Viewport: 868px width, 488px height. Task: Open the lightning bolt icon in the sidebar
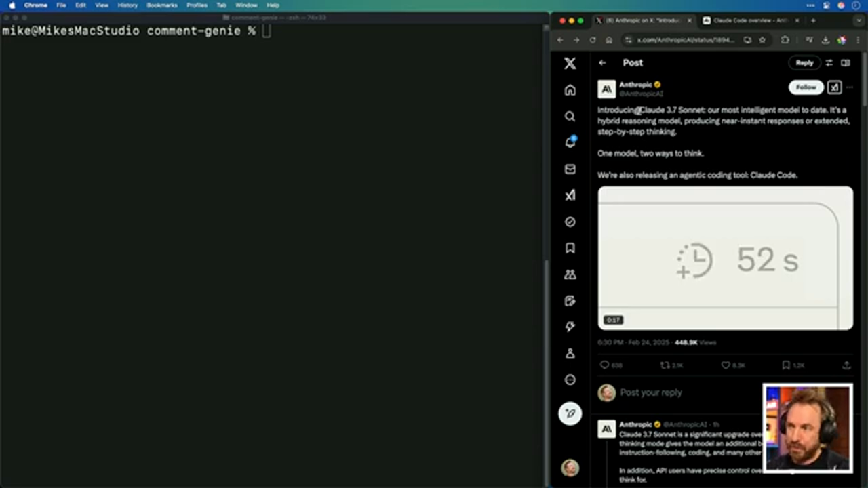click(570, 327)
